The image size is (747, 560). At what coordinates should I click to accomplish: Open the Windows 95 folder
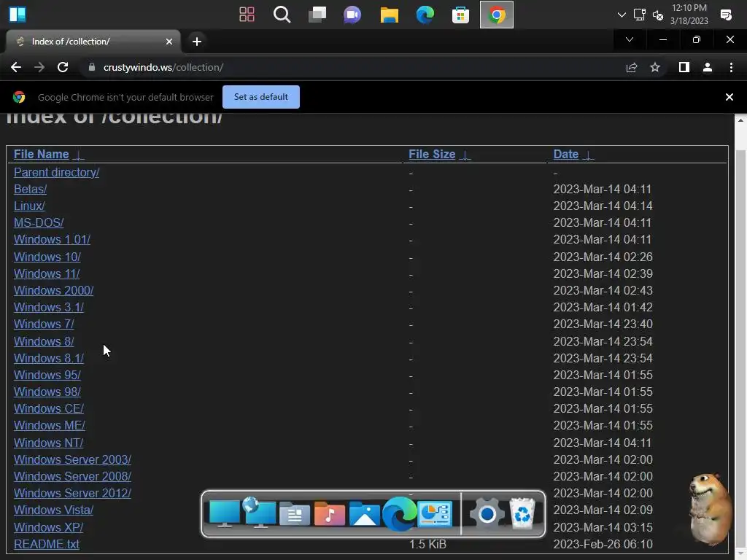47,375
